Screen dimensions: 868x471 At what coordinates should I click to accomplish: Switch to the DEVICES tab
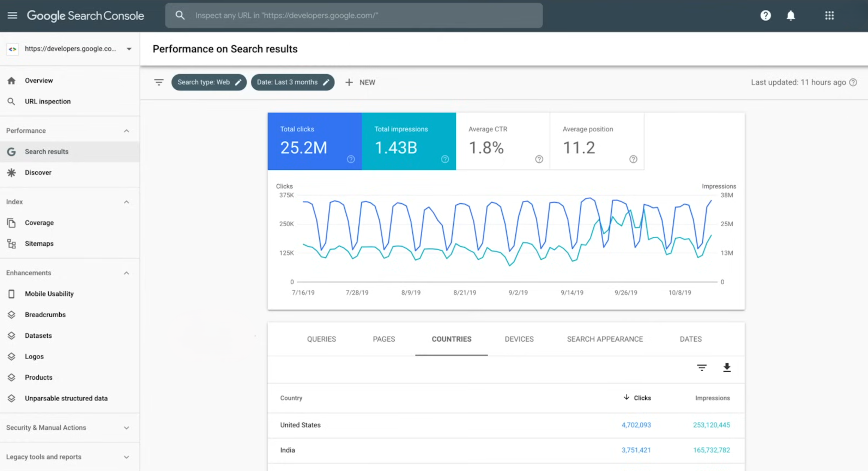pos(519,339)
